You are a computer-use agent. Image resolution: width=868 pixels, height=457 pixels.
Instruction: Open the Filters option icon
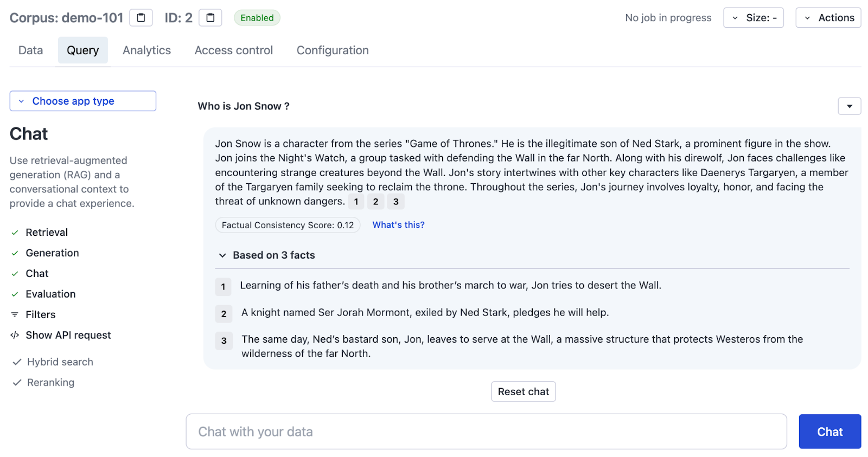pyautogui.click(x=15, y=314)
